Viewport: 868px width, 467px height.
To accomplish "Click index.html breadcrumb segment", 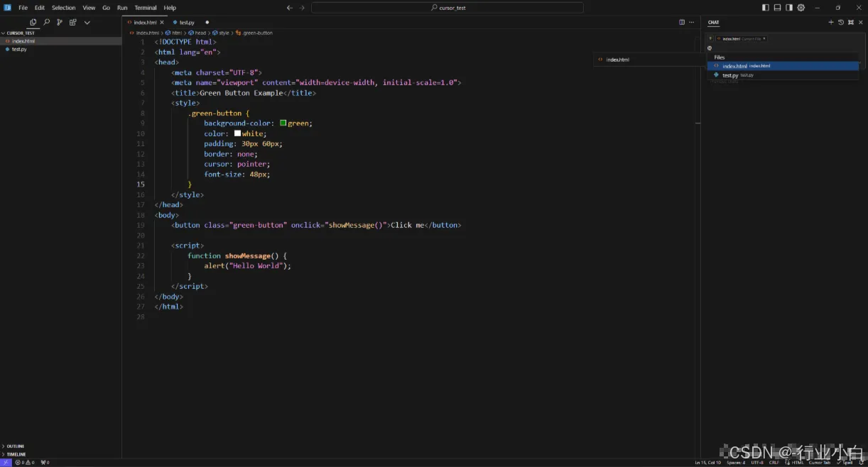I will (145, 33).
